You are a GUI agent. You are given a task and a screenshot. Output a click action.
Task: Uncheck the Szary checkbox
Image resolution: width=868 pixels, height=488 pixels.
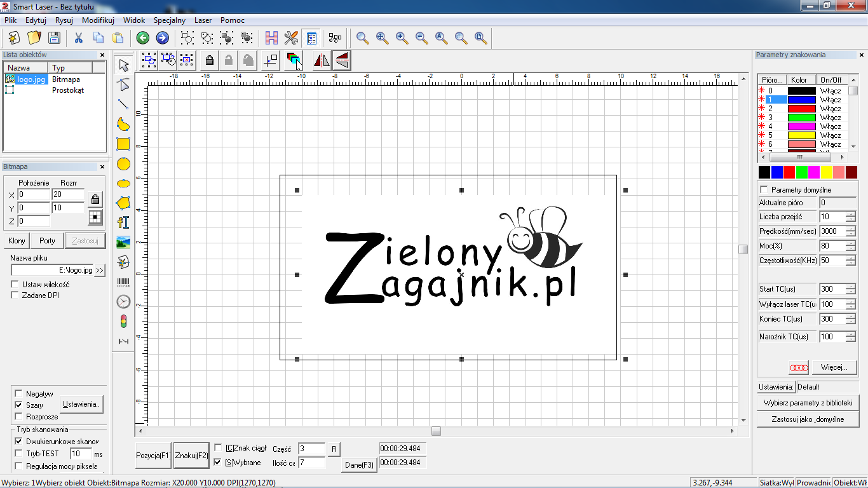pos(18,405)
